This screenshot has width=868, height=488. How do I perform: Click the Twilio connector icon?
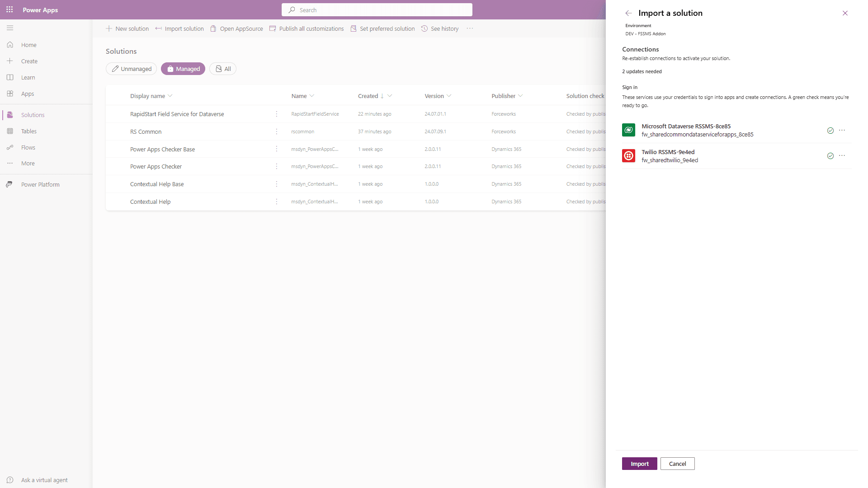point(628,155)
